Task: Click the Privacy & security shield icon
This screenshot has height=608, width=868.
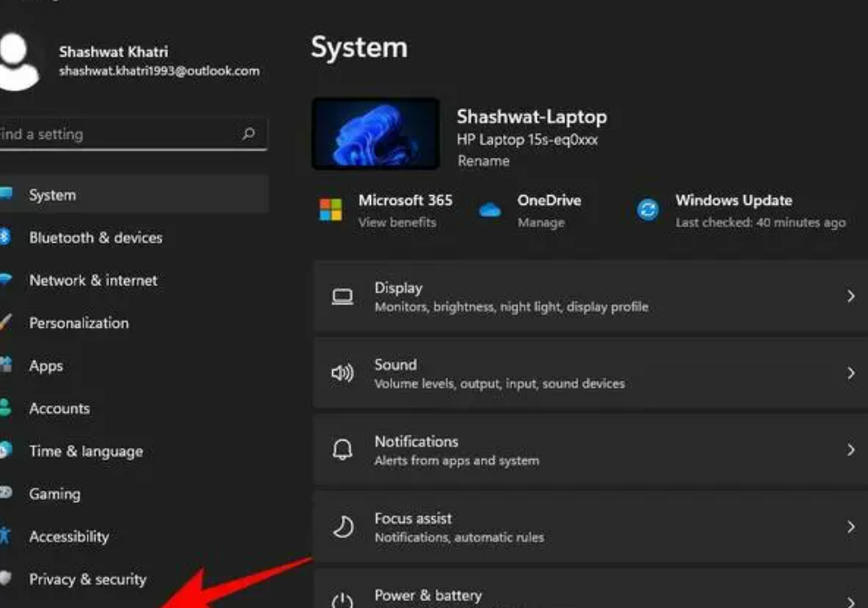Action: pyautogui.click(x=5, y=579)
